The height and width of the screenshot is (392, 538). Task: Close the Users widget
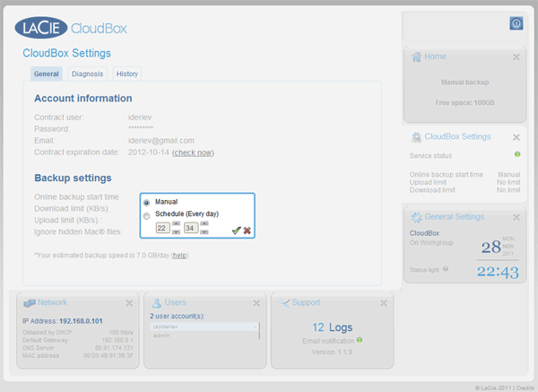[256, 303]
